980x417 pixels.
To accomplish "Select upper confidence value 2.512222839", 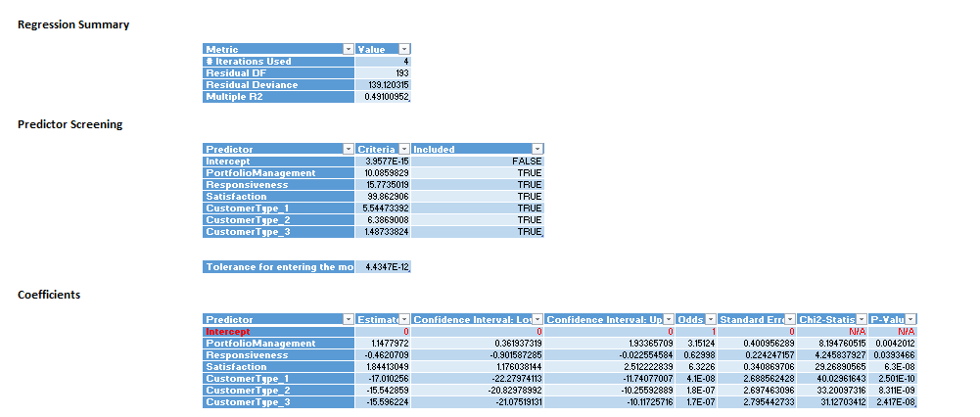I will [610, 367].
